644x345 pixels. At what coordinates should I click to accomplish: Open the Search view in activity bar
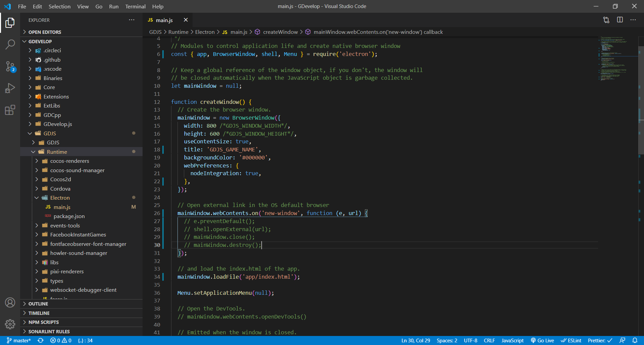10,44
